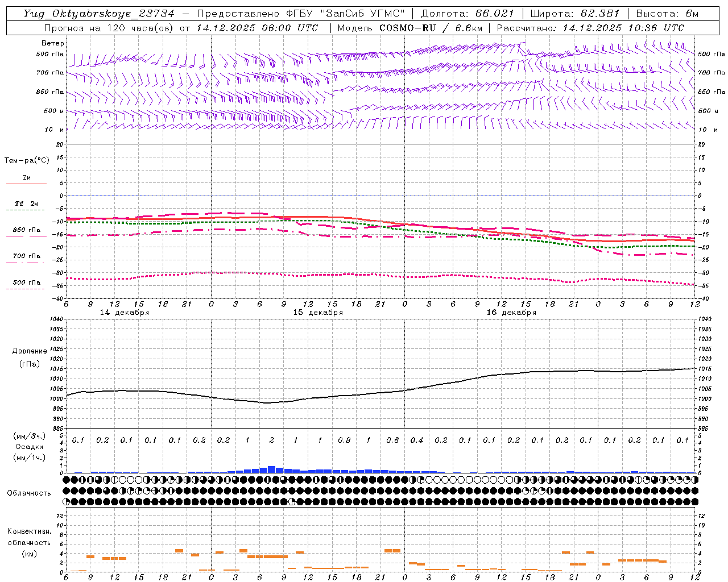Click the 850 гПа temperature legend line sample
The image size is (728, 582).
[26, 236]
